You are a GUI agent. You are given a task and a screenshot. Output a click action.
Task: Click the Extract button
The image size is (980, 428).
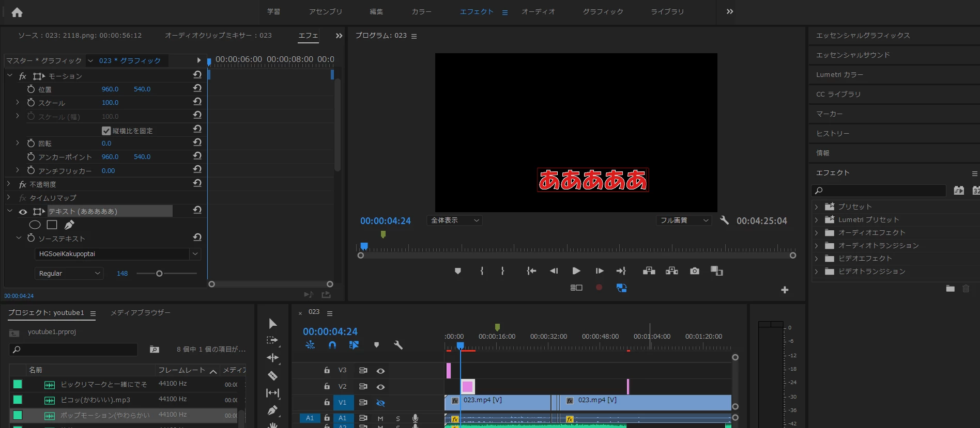[672, 271]
